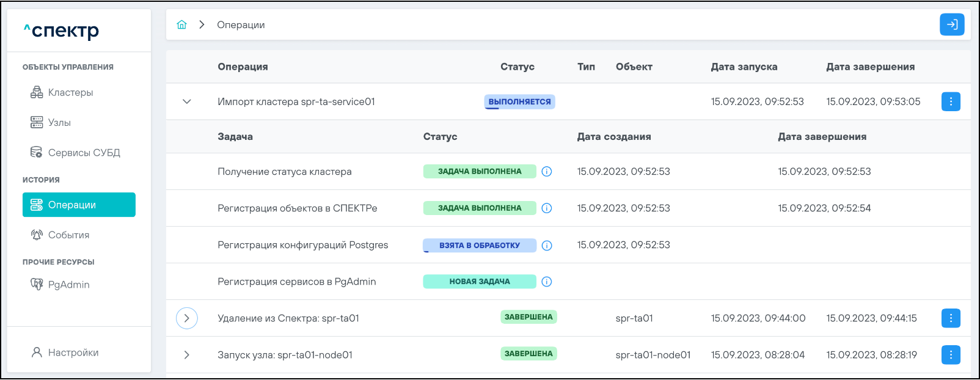
Task: Open three-dot menu for Запуск узла row
Action: 950,355
